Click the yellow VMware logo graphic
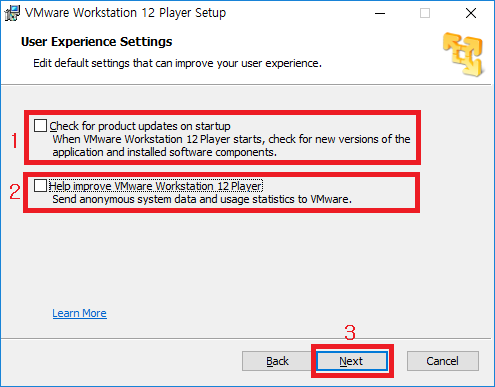Image resolution: width=495 pixels, height=387 pixels. [x=463, y=54]
